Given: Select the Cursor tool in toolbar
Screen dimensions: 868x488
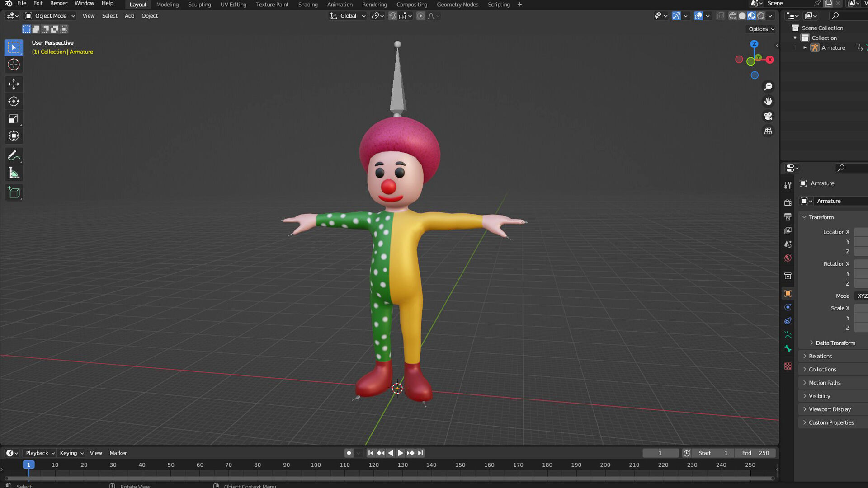Looking at the screenshot, I should tap(14, 65).
